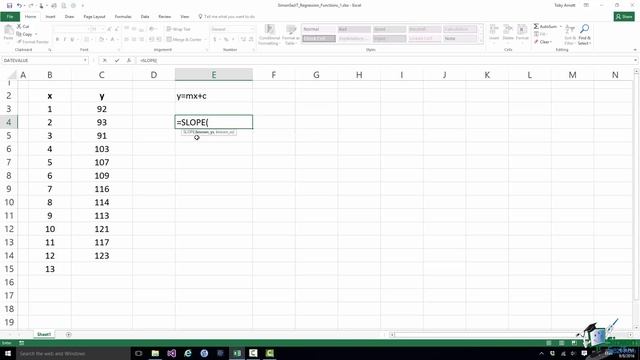Toggle Wrap Text
Viewport: 640px width, 360px height.
pyautogui.click(x=178, y=29)
